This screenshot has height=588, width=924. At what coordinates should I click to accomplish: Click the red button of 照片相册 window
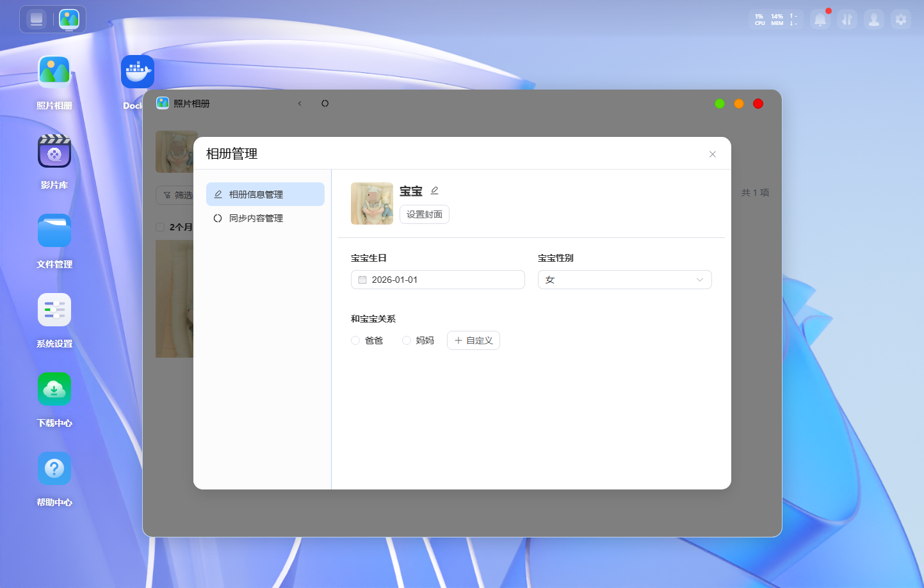pos(758,104)
